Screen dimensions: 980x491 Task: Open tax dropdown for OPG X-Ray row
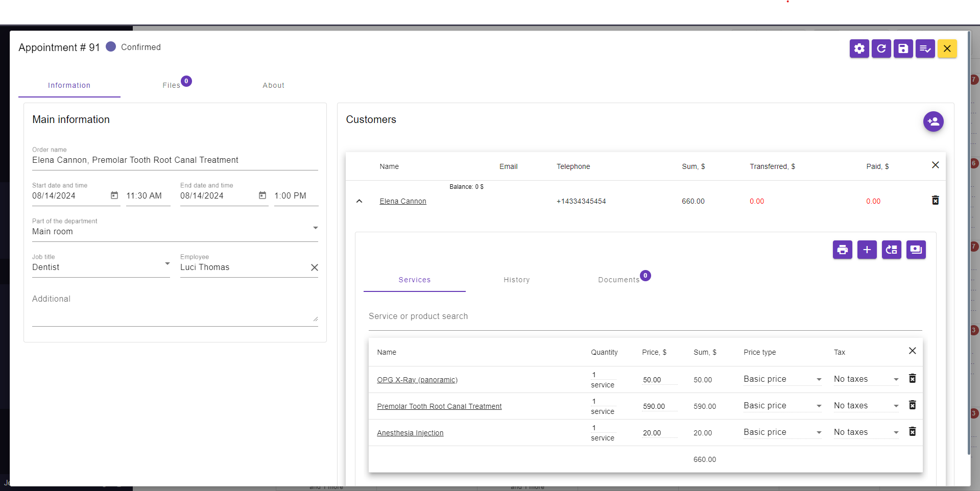(867, 379)
